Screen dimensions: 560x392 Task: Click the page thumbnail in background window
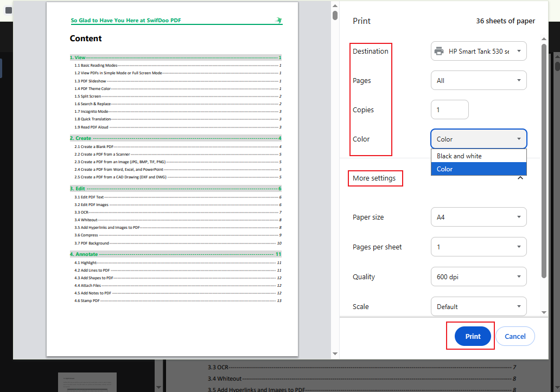[x=87, y=382]
